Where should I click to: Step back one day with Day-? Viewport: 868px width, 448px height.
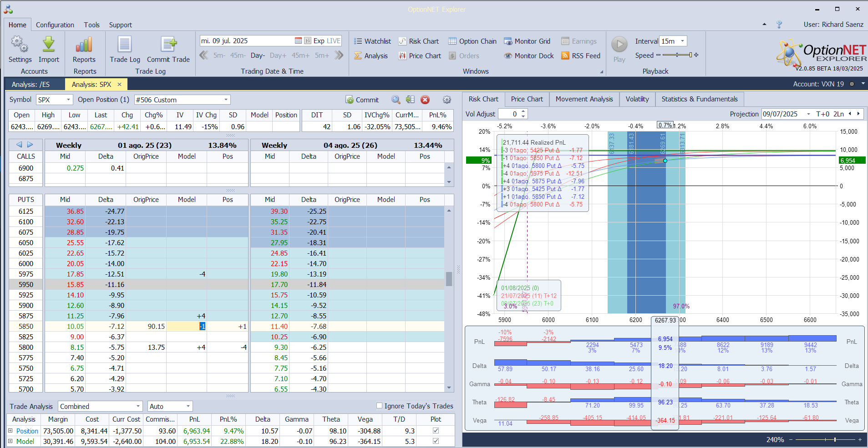click(258, 55)
